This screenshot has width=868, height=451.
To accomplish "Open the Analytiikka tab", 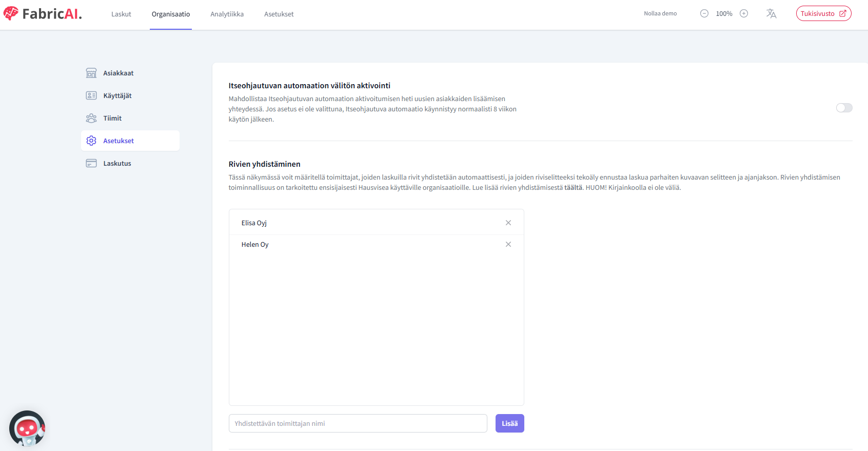I will (227, 14).
